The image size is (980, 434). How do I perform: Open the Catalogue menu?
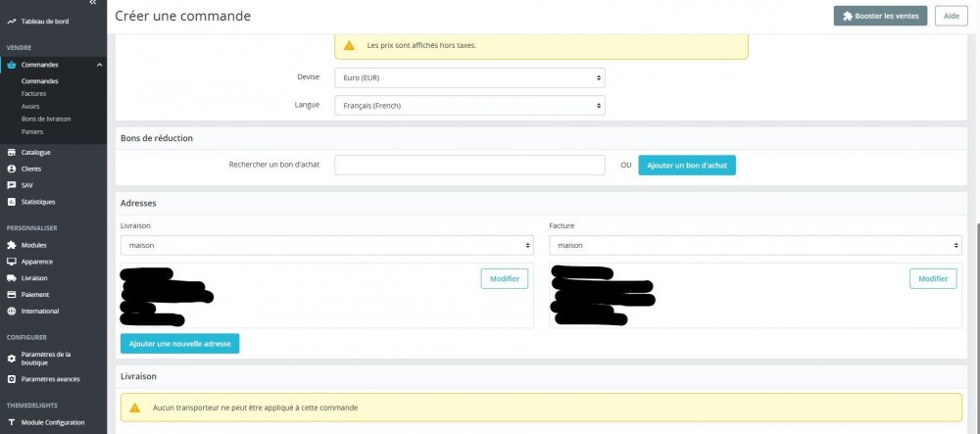[x=35, y=153]
